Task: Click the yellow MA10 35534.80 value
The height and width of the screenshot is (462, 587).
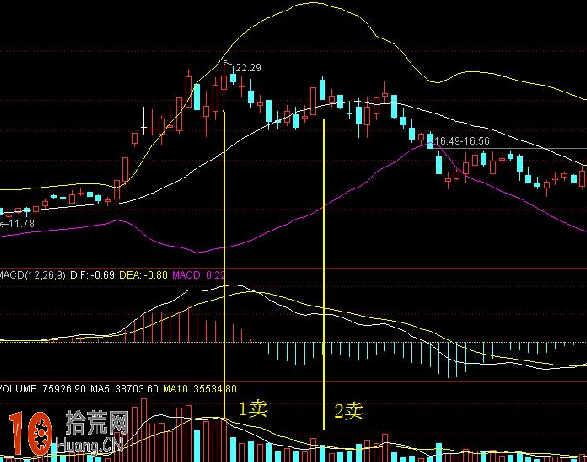Action: (200, 389)
